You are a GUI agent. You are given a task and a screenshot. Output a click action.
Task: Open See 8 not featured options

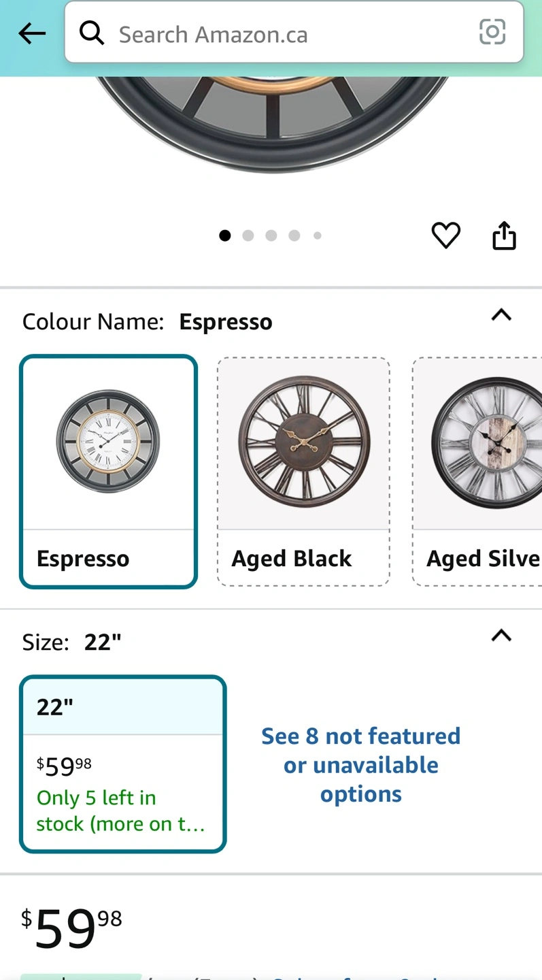point(361,765)
